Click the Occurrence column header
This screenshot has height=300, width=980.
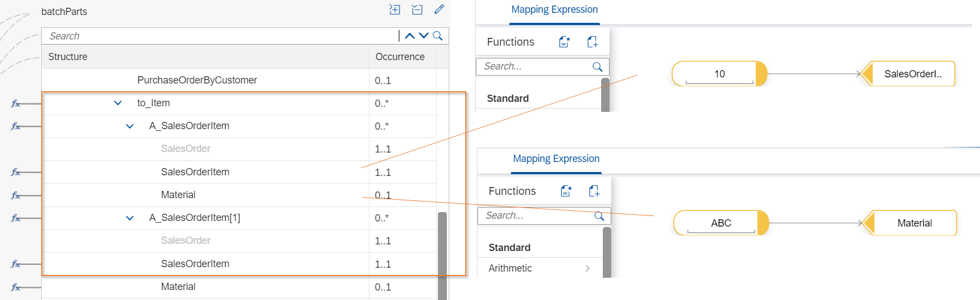pyautogui.click(x=402, y=57)
